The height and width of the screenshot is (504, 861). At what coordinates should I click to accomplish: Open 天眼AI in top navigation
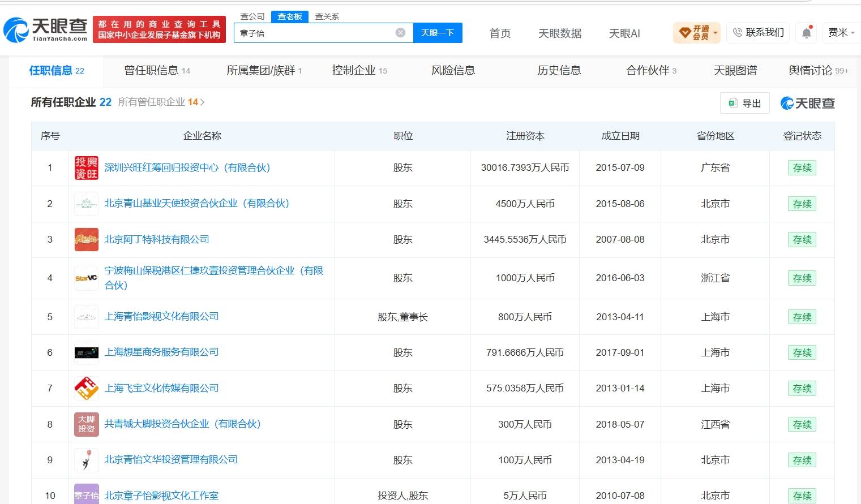(x=624, y=33)
